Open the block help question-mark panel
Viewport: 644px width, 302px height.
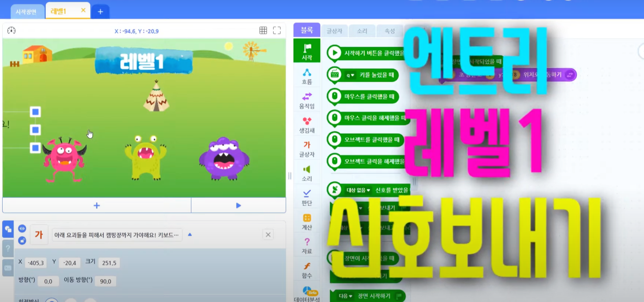(8, 249)
